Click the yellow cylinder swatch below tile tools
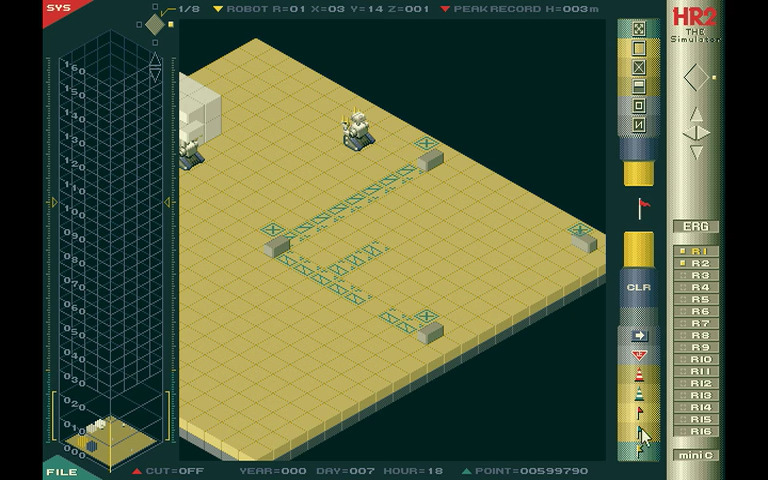 (x=639, y=173)
